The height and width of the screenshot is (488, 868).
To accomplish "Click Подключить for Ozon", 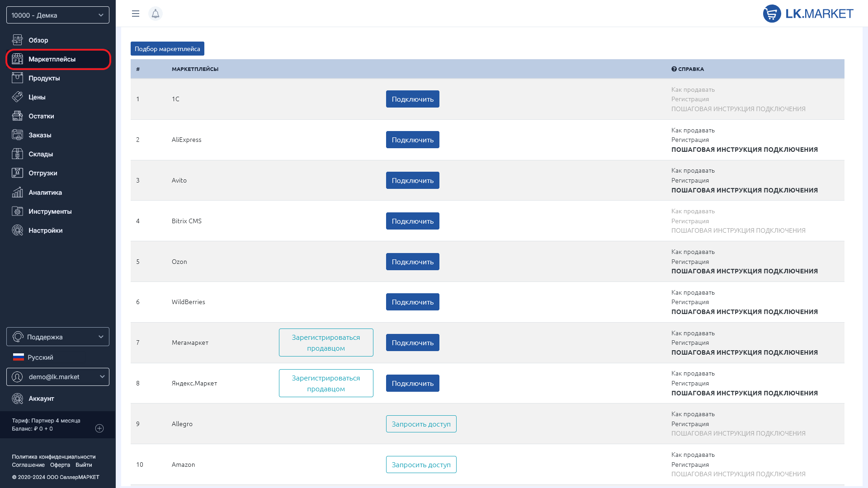I will click(x=412, y=262).
